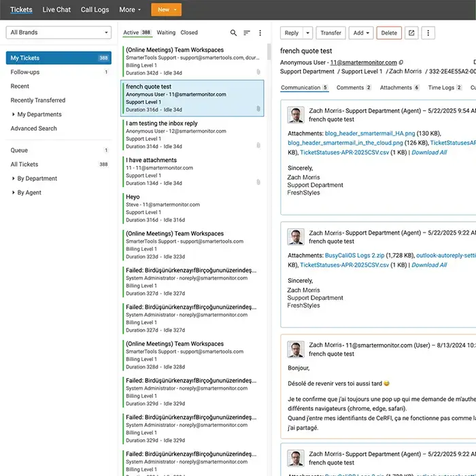Screen dimensions: 476x476
Task: Click the ticket list scrollbar
Action: (269, 52)
